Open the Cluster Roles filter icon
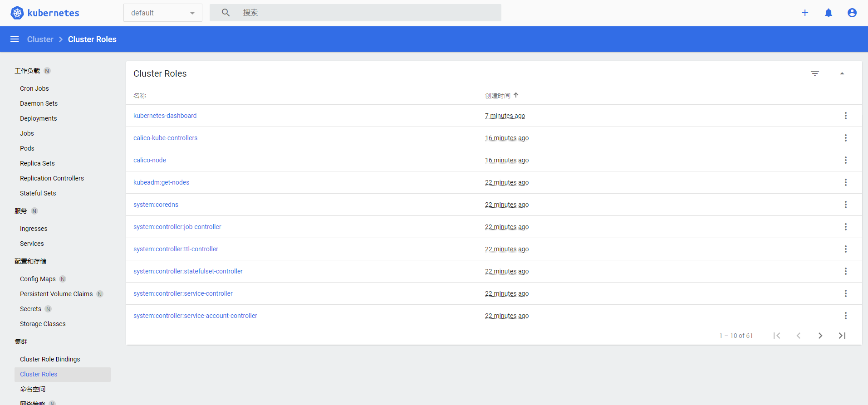Image resolution: width=868 pixels, height=405 pixels. 815,73
